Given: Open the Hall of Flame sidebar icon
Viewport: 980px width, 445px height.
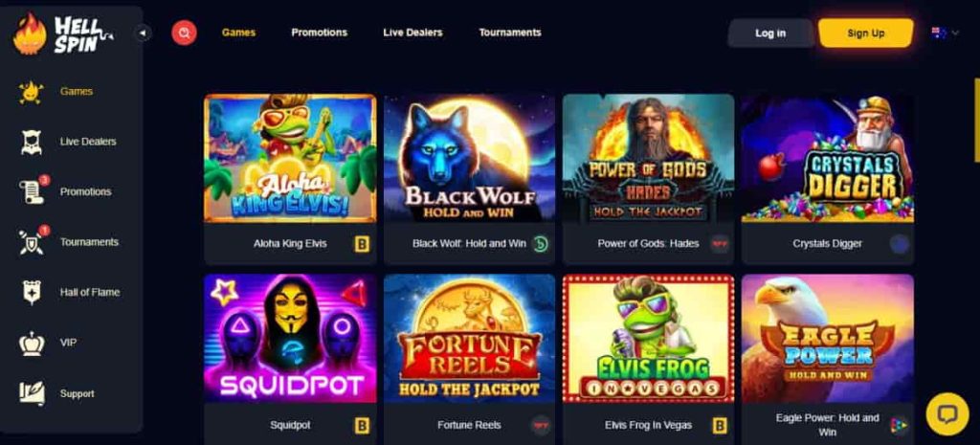Looking at the screenshot, I should 32,293.
